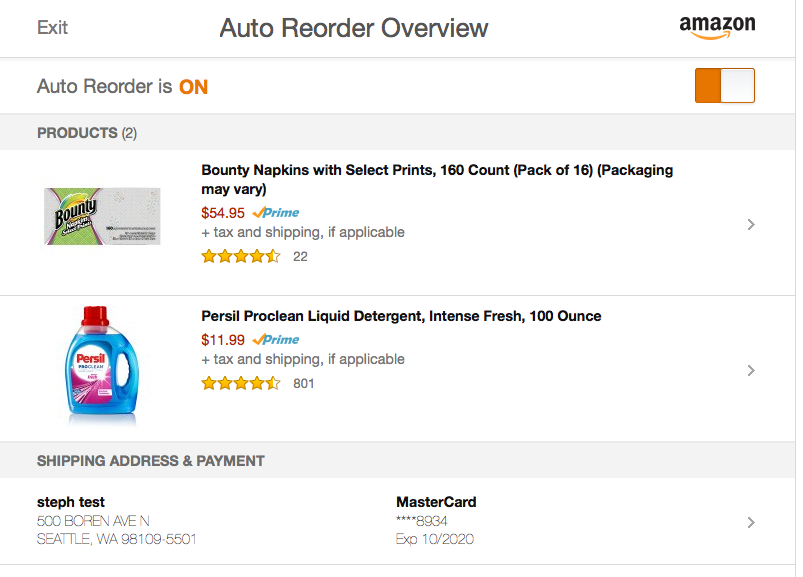Click the $54.95 price
803x577 pixels.
(x=223, y=213)
